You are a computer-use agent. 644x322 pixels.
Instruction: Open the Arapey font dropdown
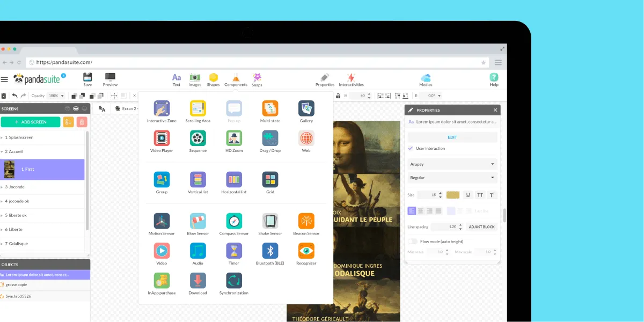click(x=452, y=164)
